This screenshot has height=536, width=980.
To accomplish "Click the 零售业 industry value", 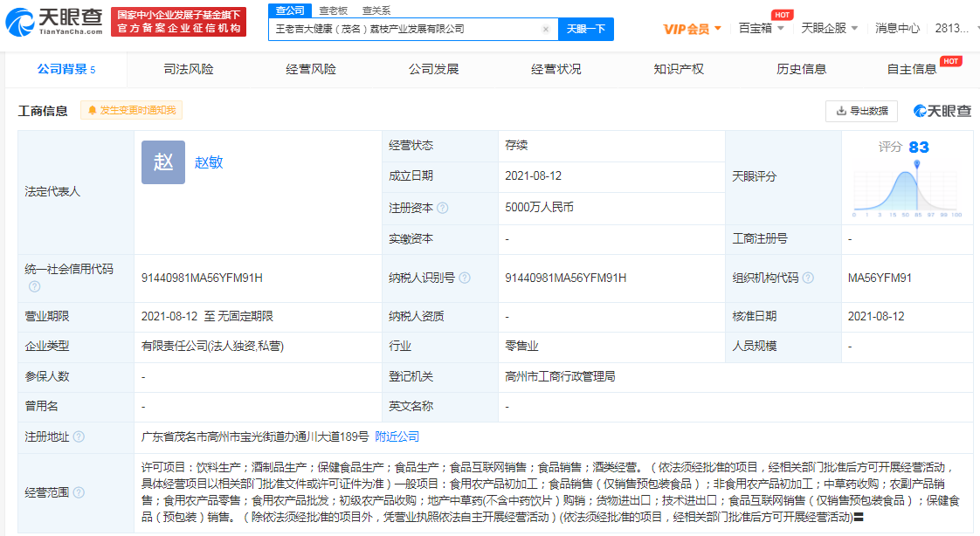I will (x=521, y=346).
